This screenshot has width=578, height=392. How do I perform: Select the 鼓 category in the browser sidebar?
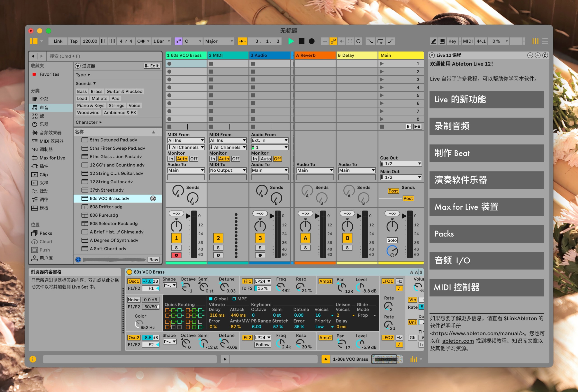[x=42, y=116]
